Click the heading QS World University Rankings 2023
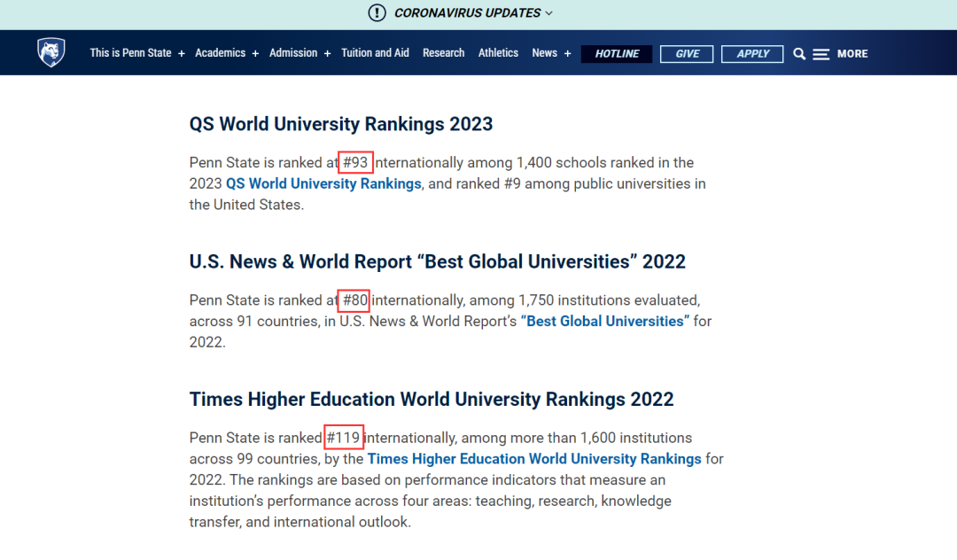Image resolution: width=957 pixels, height=560 pixels. tap(341, 124)
